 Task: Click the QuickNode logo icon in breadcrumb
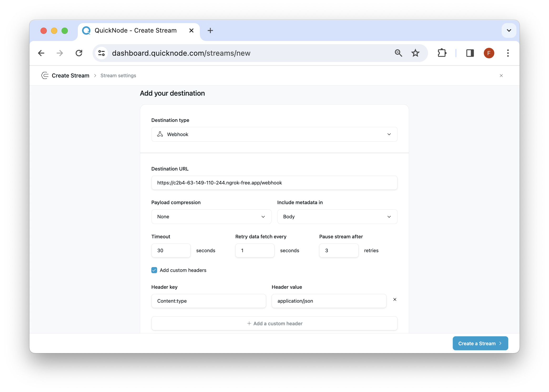click(x=45, y=76)
